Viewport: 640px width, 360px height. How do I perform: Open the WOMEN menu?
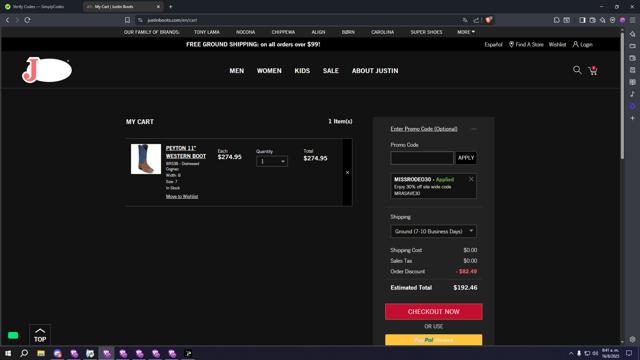[269, 71]
